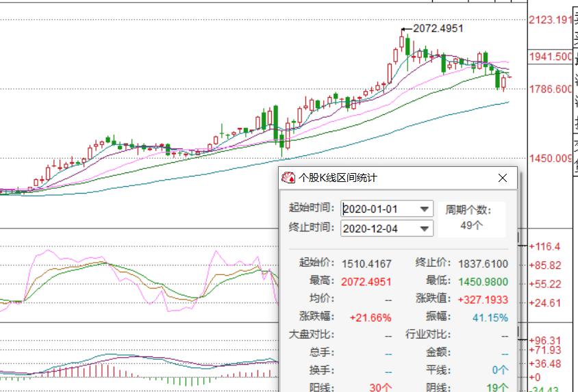578x392 pixels.
Task: Click the +116.4 indicator scale label
Action: click(545, 246)
